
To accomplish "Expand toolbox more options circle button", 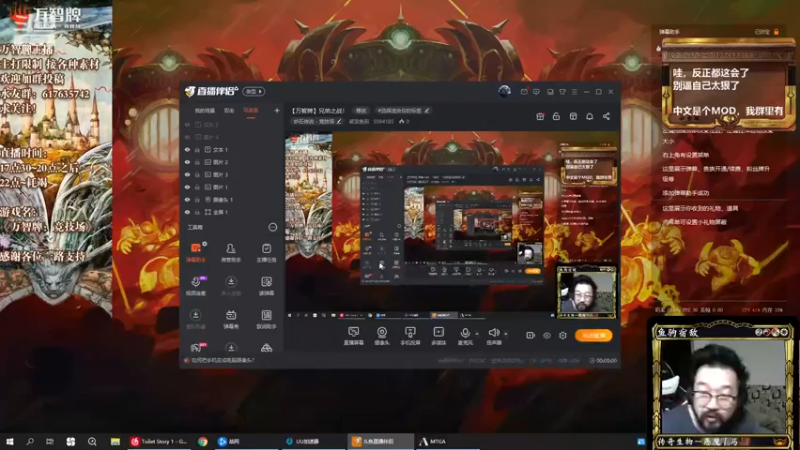I will tap(273, 227).
